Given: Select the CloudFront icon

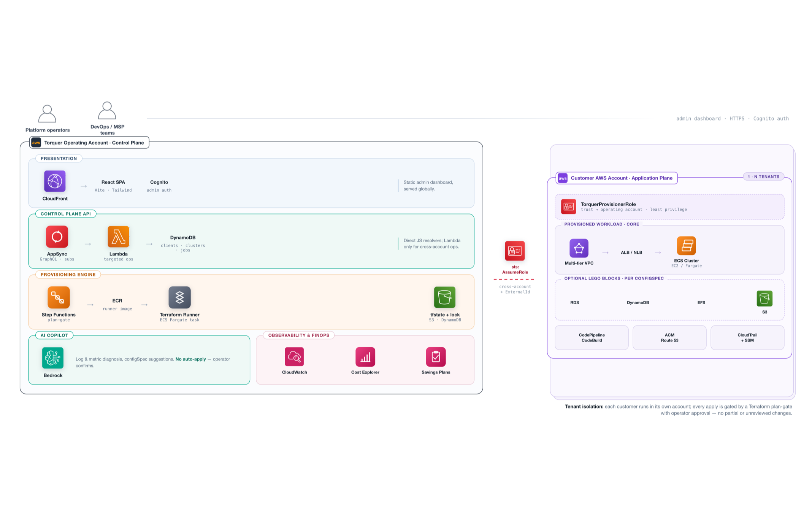Looking at the screenshot, I should (x=55, y=181).
